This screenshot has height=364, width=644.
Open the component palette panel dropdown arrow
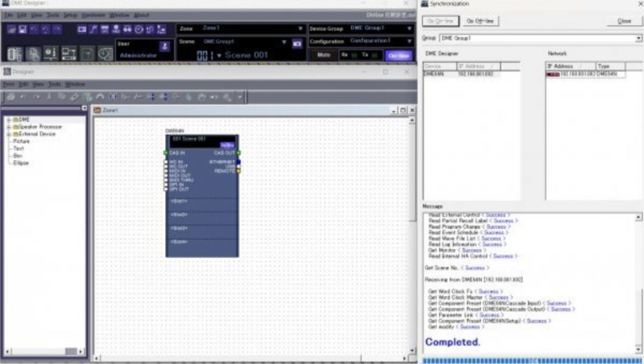click(x=84, y=108)
